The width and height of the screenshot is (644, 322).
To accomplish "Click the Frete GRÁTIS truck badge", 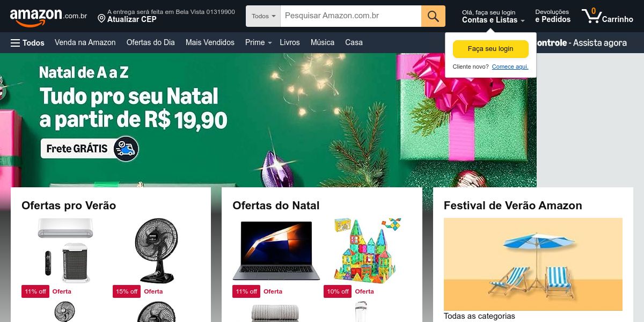I will coord(90,149).
